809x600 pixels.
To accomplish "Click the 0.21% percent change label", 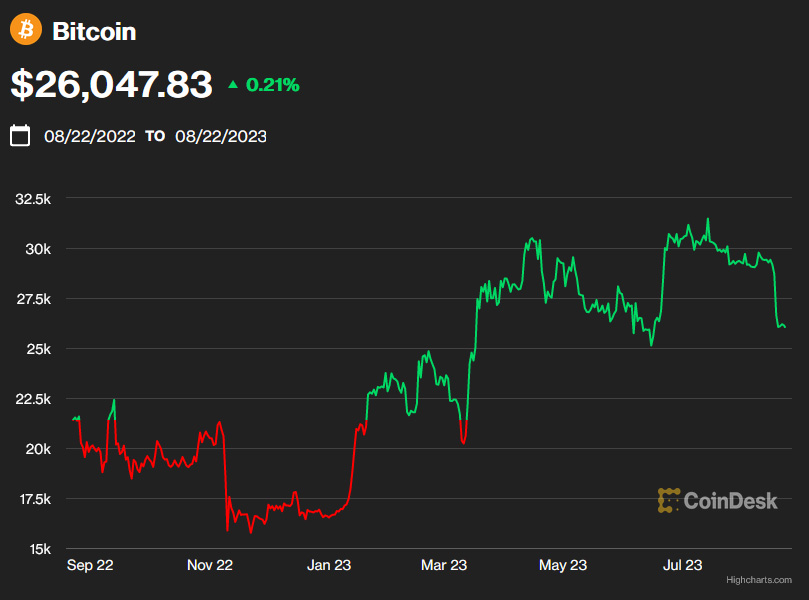I will coord(272,85).
